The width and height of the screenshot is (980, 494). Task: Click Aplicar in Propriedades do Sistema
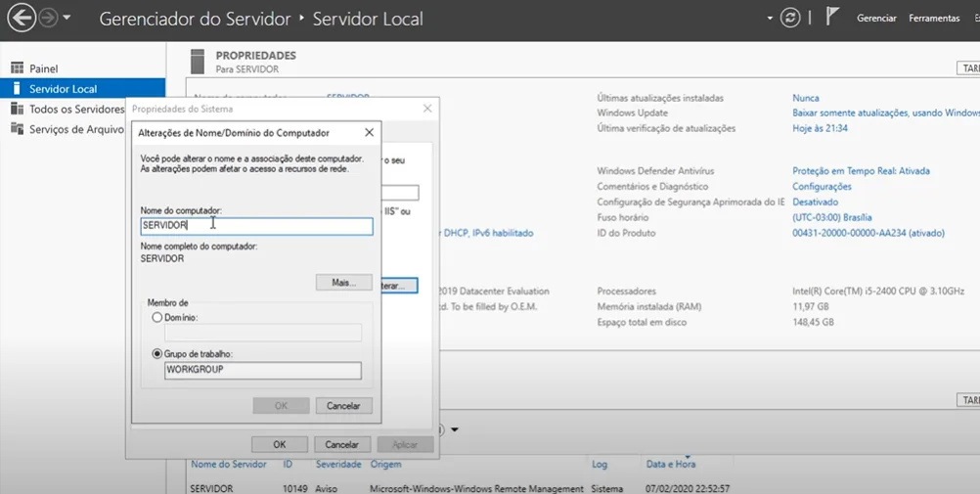pyautogui.click(x=405, y=444)
